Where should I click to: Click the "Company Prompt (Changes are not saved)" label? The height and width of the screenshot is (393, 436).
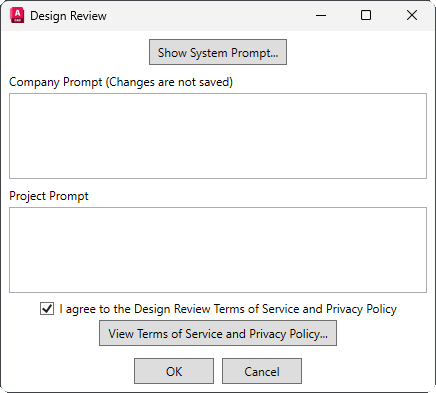click(x=121, y=82)
